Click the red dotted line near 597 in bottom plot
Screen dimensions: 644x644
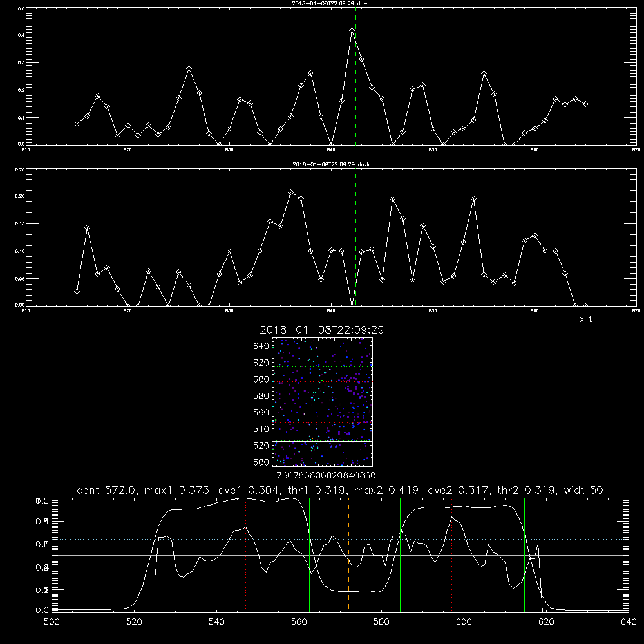pos(452,554)
